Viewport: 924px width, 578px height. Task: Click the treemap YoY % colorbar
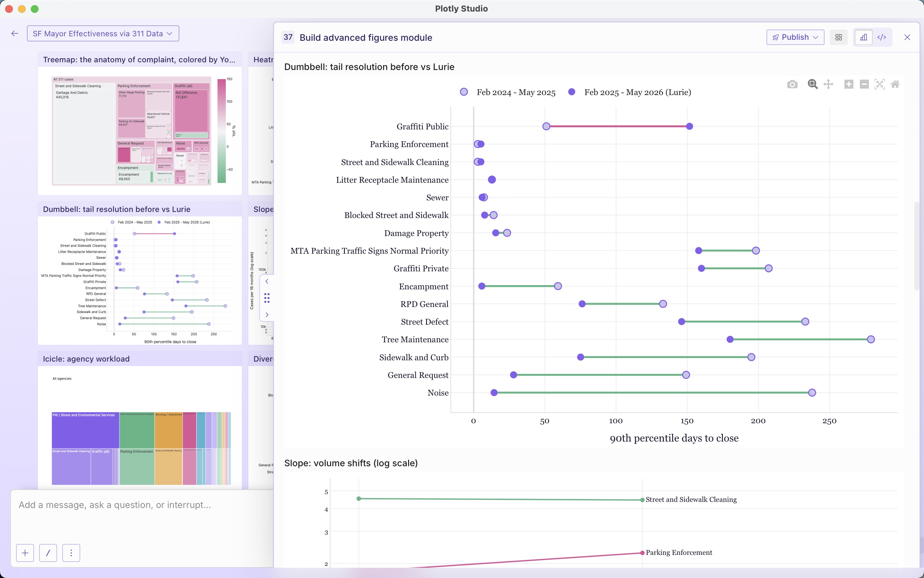click(221, 131)
